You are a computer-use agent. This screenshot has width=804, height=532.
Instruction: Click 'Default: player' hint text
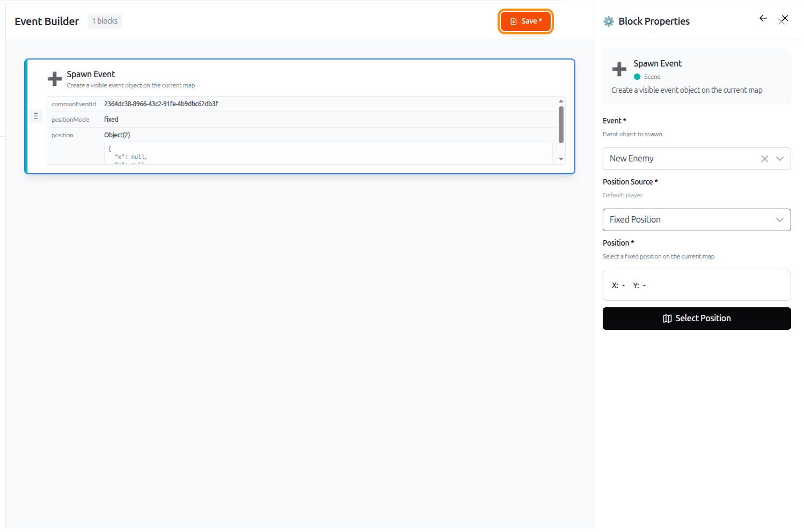click(x=623, y=195)
